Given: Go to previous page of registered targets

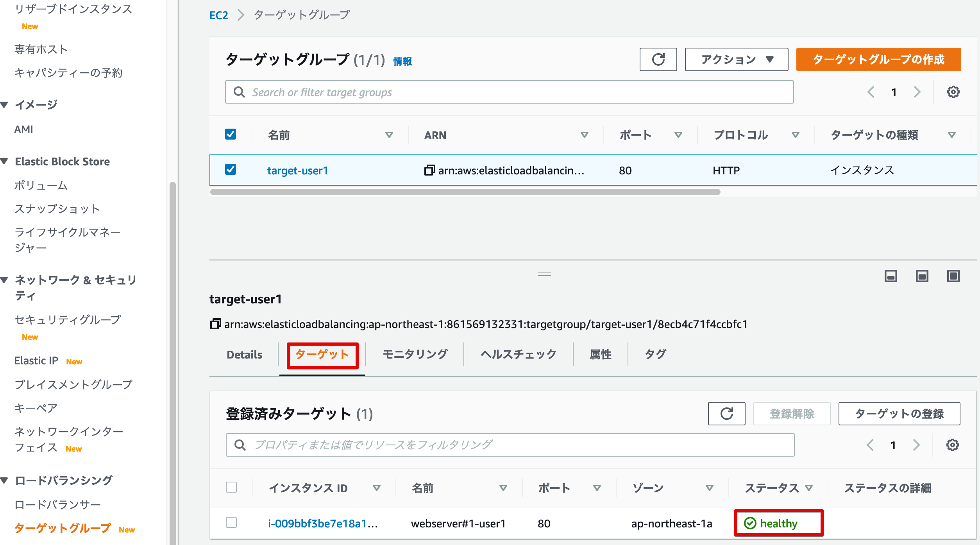Looking at the screenshot, I should pos(870,445).
